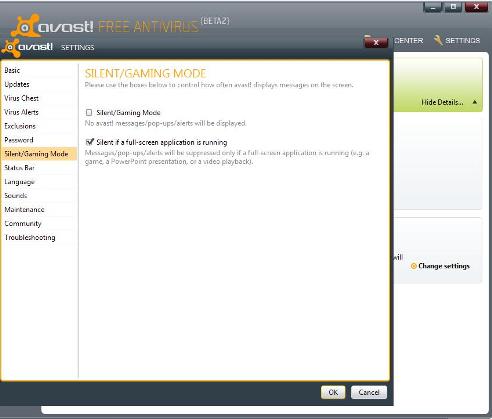The width and height of the screenshot is (492, 419).
Task: Collapse the panel using Hide Details
Action: 442,102
